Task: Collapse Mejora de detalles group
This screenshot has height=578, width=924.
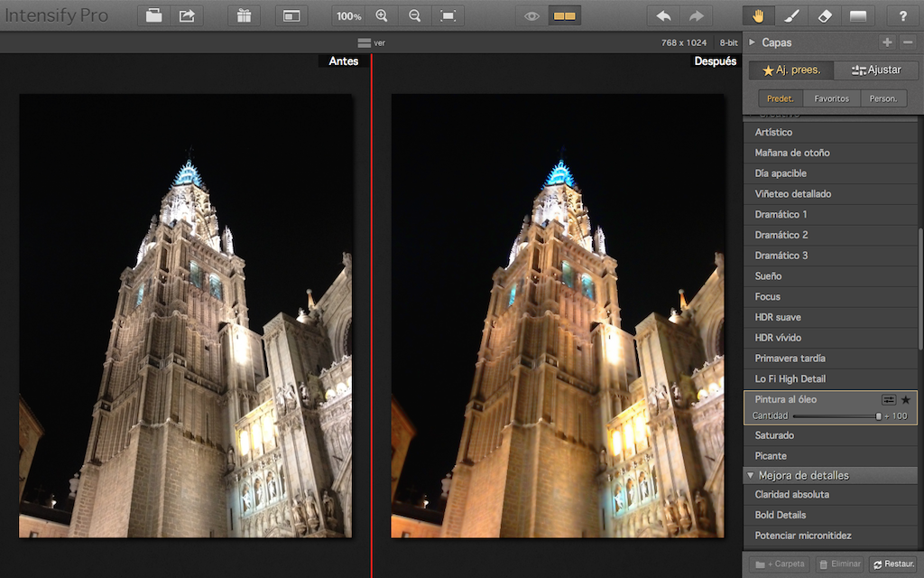Action: tap(750, 475)
